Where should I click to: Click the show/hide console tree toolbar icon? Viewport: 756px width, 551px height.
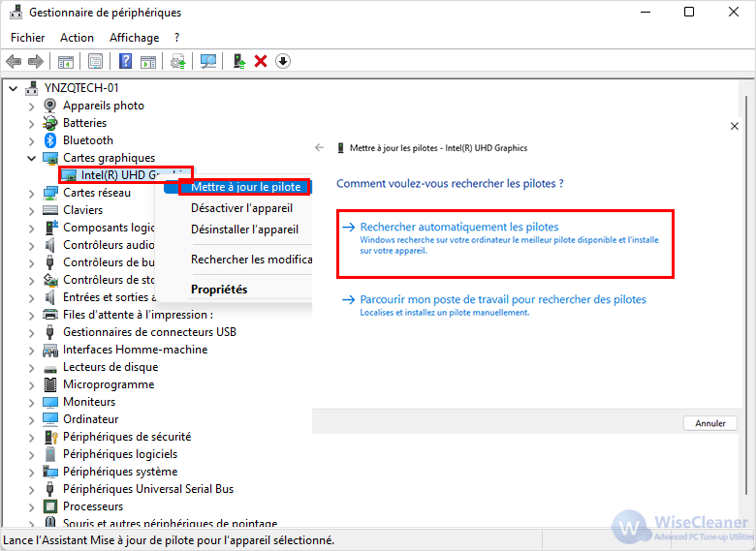point(66,62)
